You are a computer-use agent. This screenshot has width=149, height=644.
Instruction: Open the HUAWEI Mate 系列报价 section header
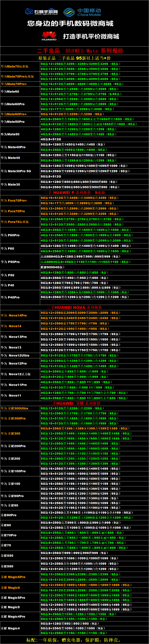coord(80,51)
